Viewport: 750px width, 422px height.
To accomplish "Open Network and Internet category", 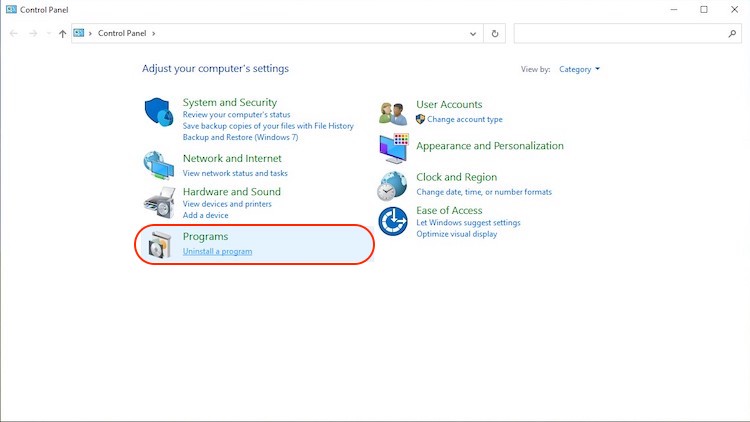I will point(232,158).
